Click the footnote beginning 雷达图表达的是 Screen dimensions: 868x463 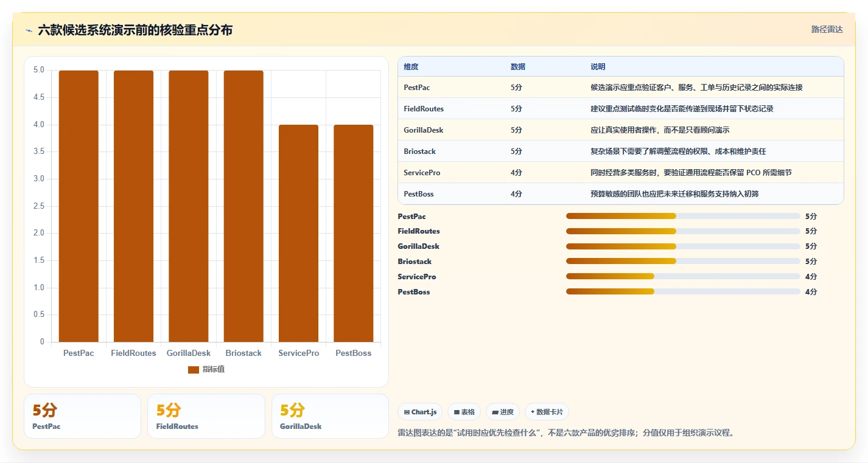tap(566, 433)
